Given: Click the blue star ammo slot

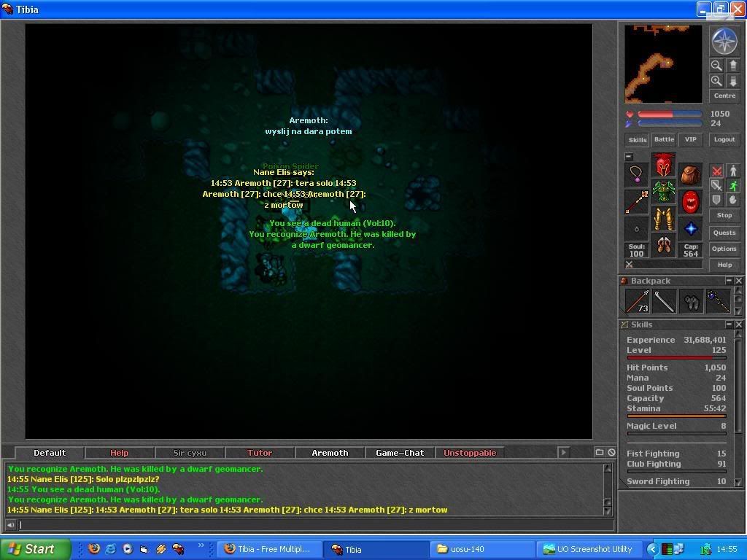Looking at the screenshot, I should 690,228.
